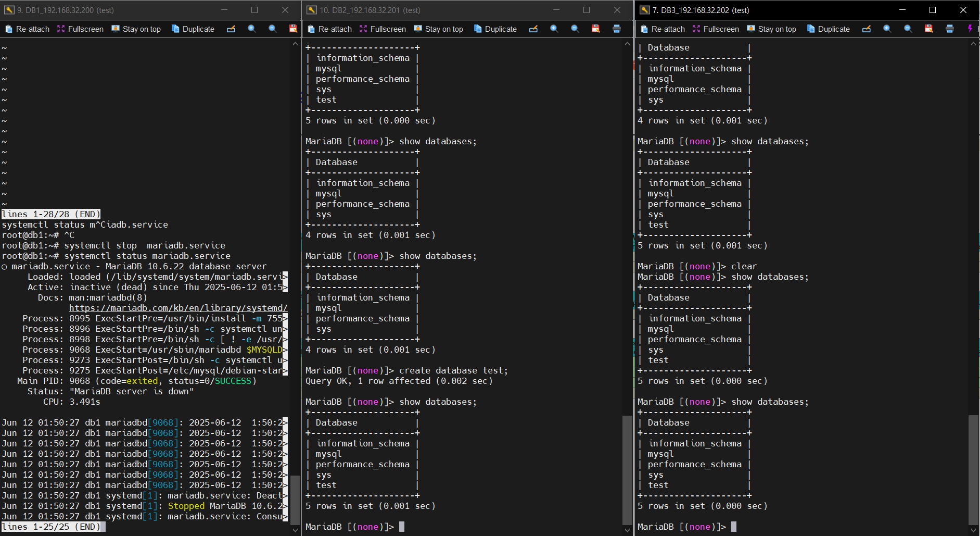Zoom in terminal text in DB3 window
Screen dimensions: 980x536
[x=887, y=29]
